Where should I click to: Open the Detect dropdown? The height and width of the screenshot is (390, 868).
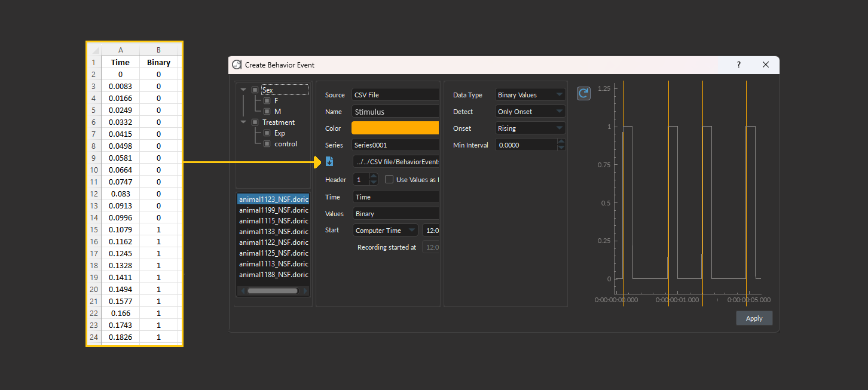[x=530, y=112]
